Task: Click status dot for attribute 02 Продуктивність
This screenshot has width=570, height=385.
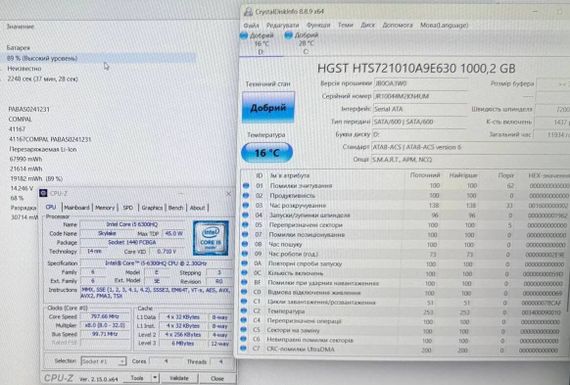Action: (246, 196)
